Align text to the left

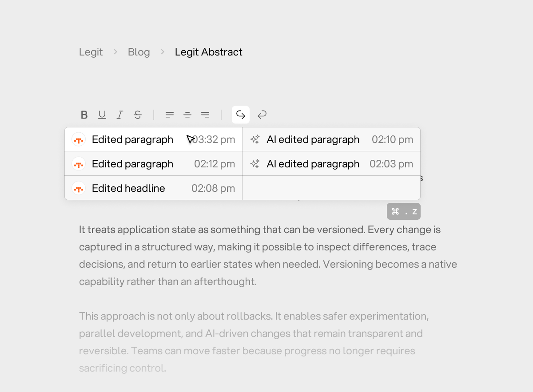(x=170, y=115)
